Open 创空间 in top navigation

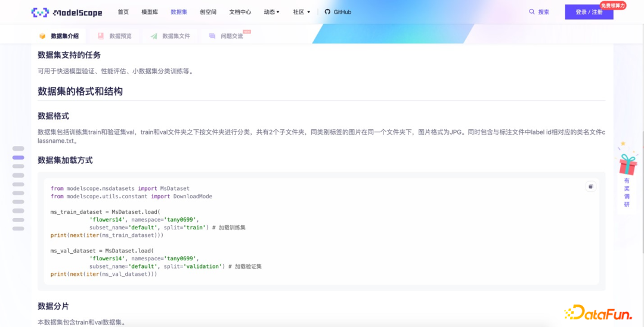tap(208, 12)
